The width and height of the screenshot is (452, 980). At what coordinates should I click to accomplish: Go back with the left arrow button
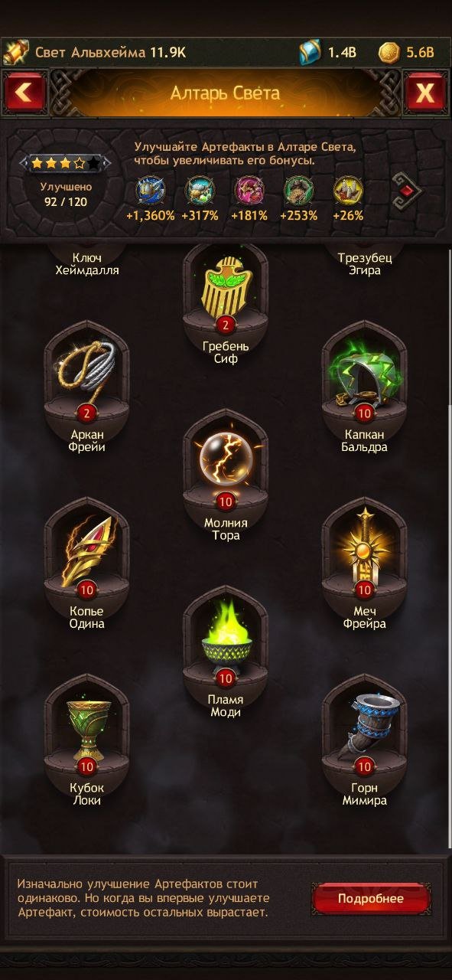[24, 93]
